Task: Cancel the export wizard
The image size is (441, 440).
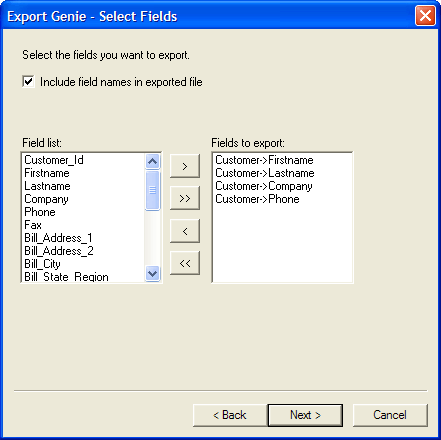Action: tap(390, 415)
